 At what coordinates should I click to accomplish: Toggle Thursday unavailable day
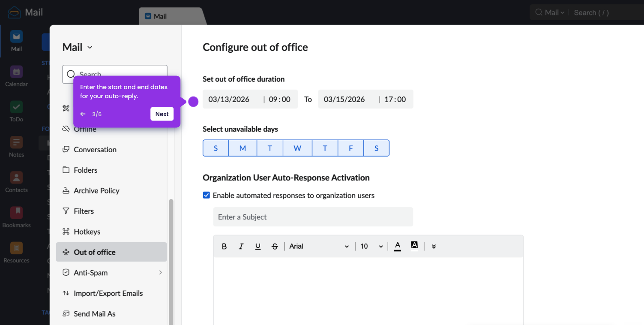[x=325, y=148]
